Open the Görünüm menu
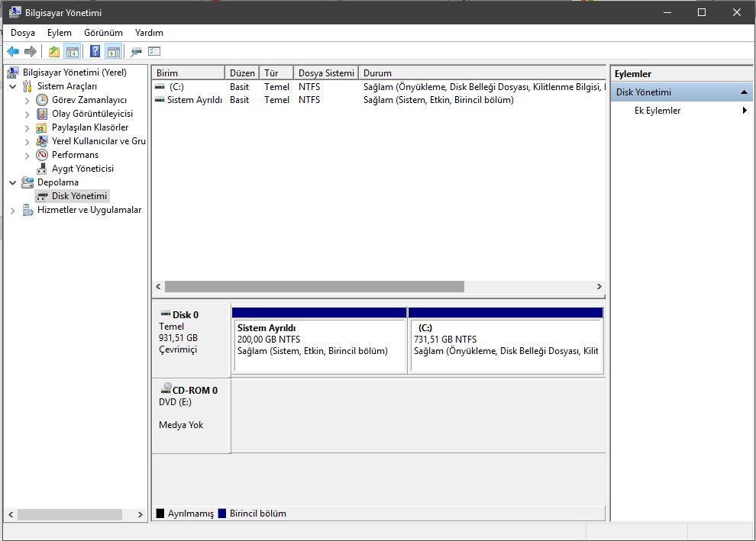This screenshot has height=541, width=756. click(103, 33)
